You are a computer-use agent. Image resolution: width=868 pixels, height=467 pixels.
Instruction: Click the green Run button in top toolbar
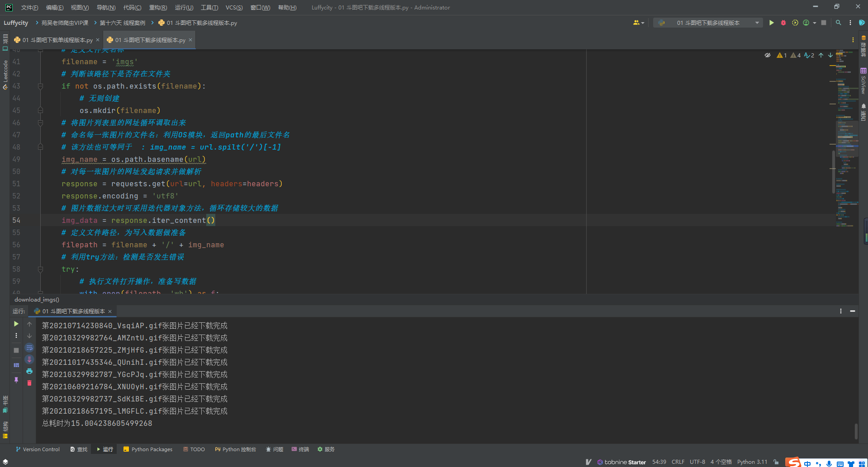(771, 23)
